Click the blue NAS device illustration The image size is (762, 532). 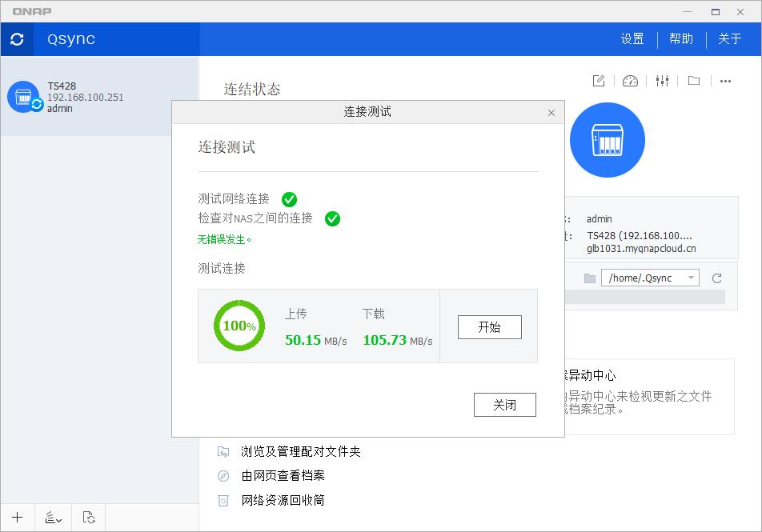point(607,139)
